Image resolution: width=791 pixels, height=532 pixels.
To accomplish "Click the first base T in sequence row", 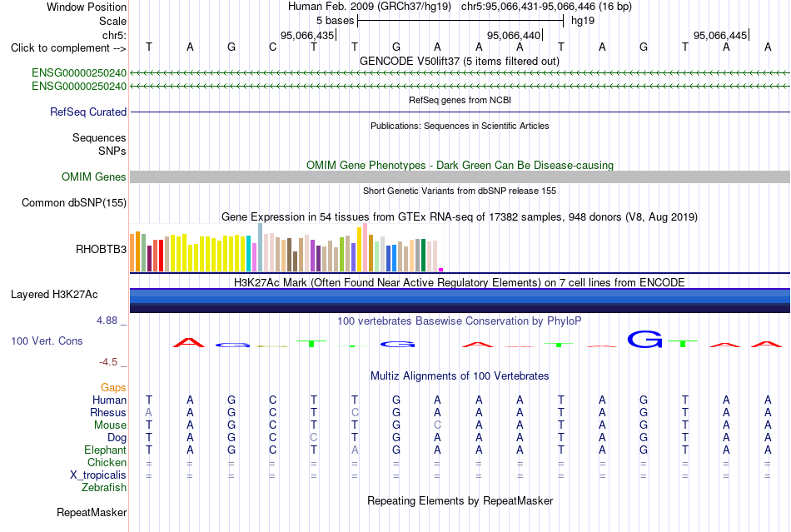I will 149,47.
